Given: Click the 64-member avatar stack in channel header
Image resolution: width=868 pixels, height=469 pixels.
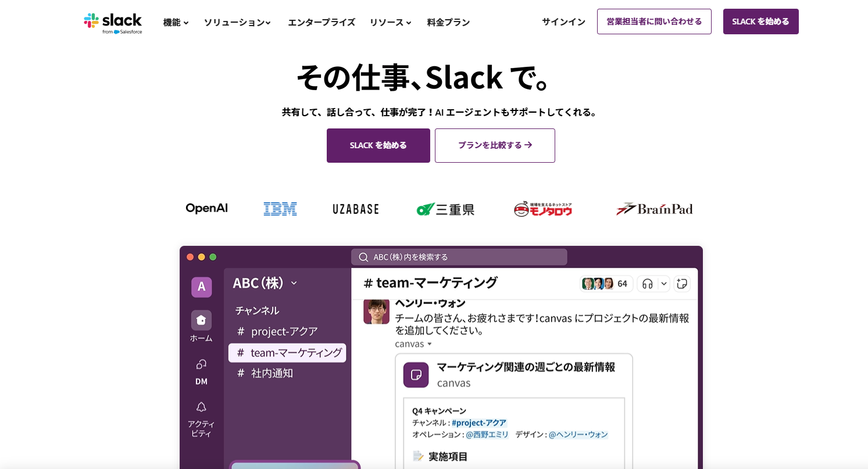Looking at the screenshot, I should tap(606, 284).
